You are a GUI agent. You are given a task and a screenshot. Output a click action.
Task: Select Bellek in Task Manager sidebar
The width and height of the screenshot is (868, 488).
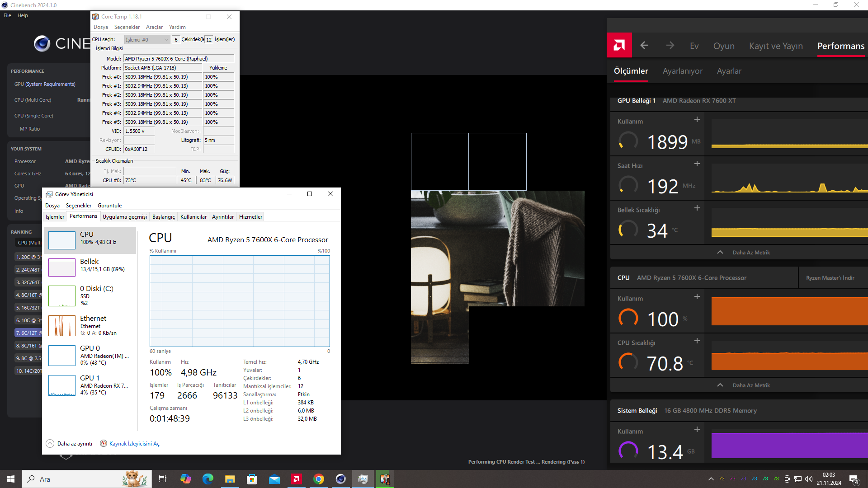(x=90, y=266)
